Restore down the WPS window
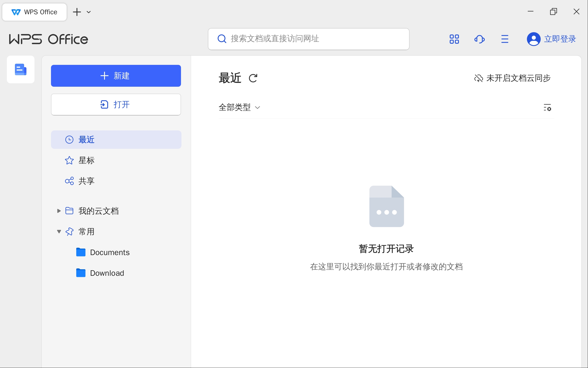Screen dimensions: 588x368 click(554, 11)
